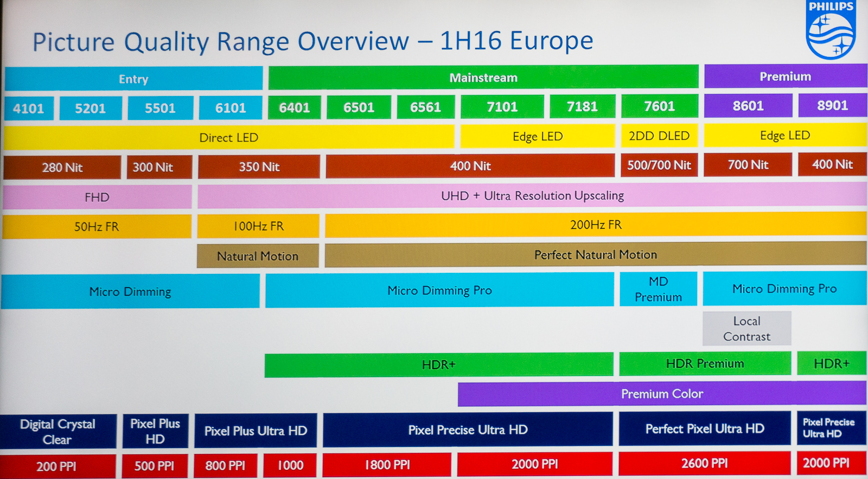
Task: Click the "350 Nit" brightness cell
Action: pyautogui.click(x=259, y=167)
